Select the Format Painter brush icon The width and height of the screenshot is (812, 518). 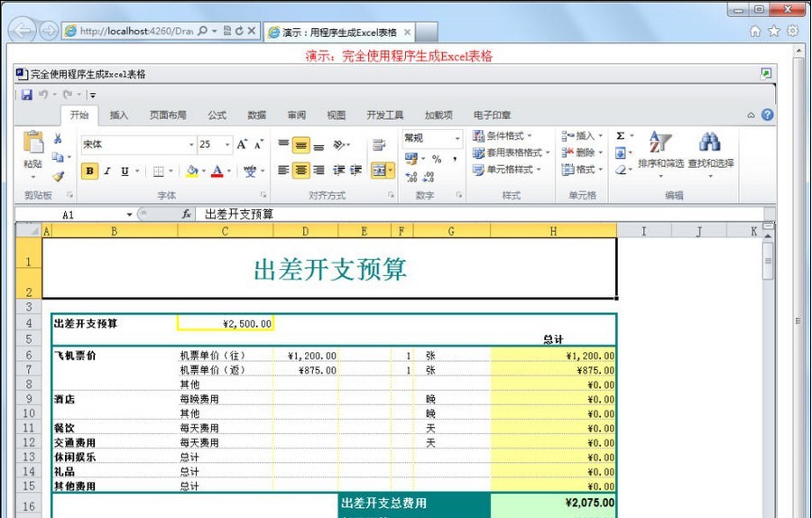(x=59, y=177)
